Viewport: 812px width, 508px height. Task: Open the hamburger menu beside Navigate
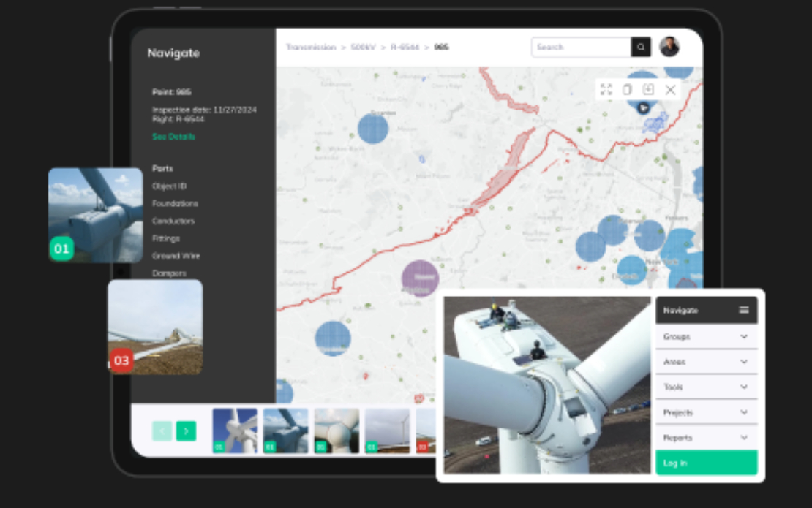click(744, 310)
